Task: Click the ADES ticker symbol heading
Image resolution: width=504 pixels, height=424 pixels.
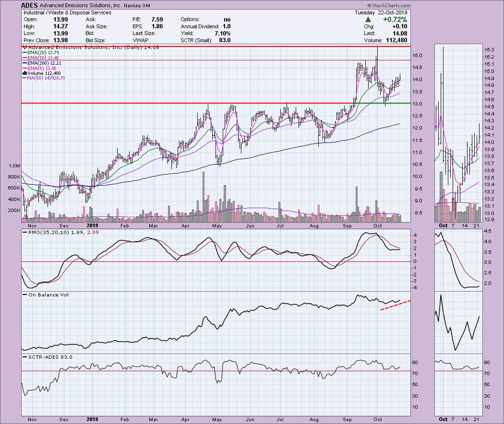Action: 29,5
